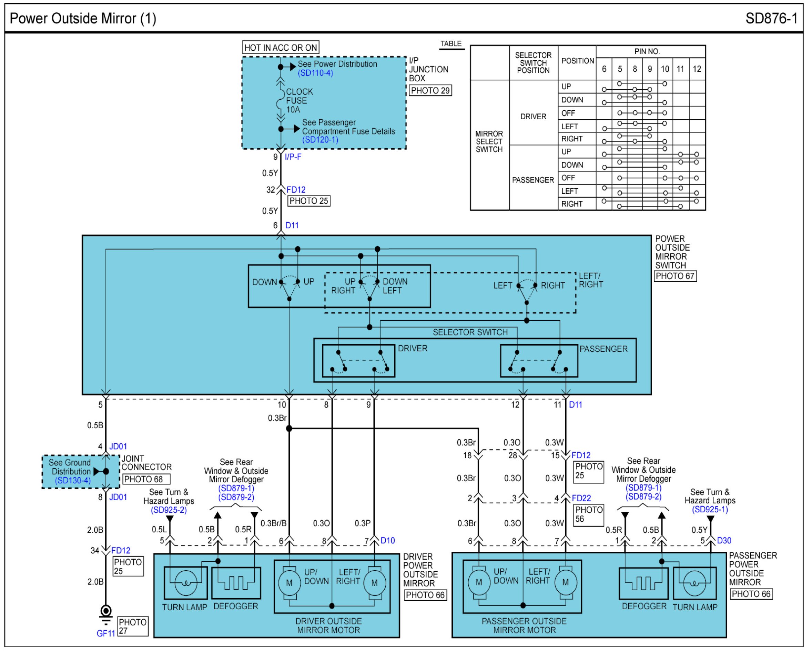Viewport: 812px width, 651px height.
Task: Open SD925-2 turn and hazard lamps link
Action: (x=169, y=510)
